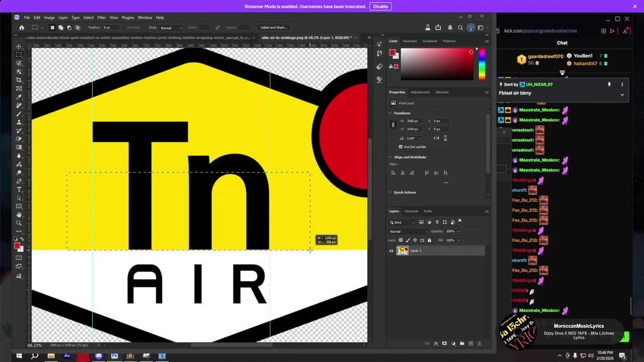The height and width of the screenshot is (362, 644).
Task: Hide Layer 1 using eye icon
Action: tap(391, 251)
